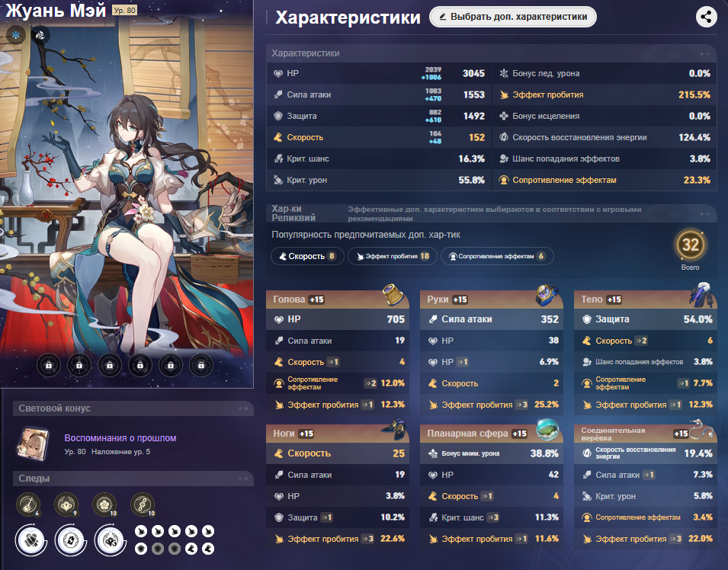Click the Ice element icon under character name
This screenshot has height=570, width=728.
pos(16,35)
